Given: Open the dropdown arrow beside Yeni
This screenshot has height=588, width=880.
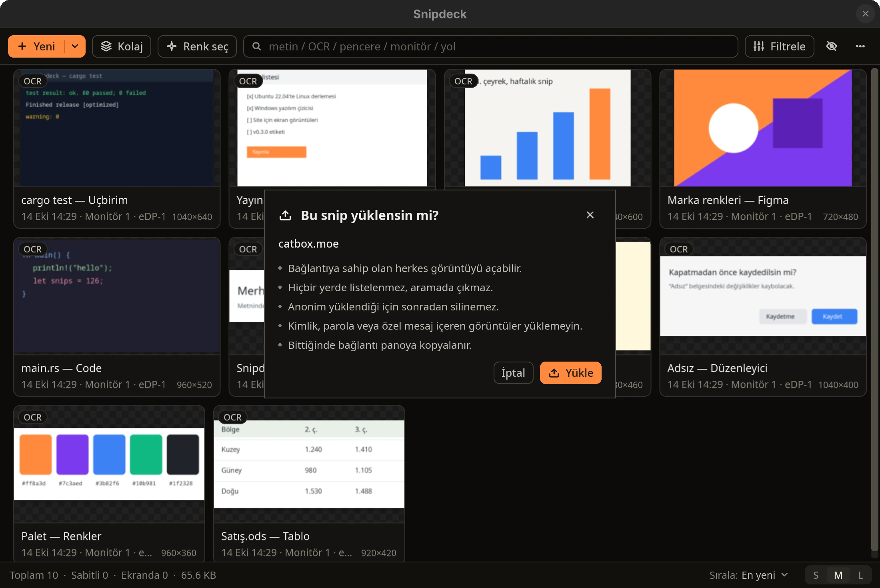Looking at the screenshot, I should (75, 46).
